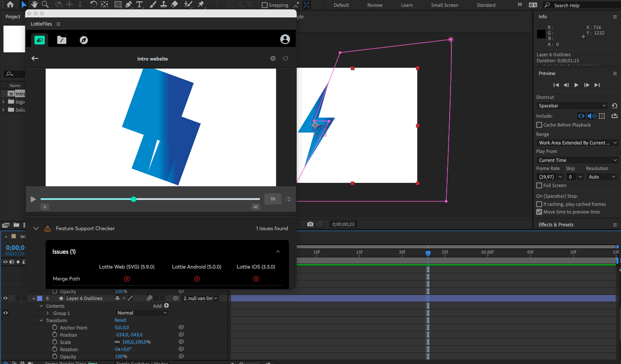Select the Type tool

pyautogui.click(x=139, y=4)
